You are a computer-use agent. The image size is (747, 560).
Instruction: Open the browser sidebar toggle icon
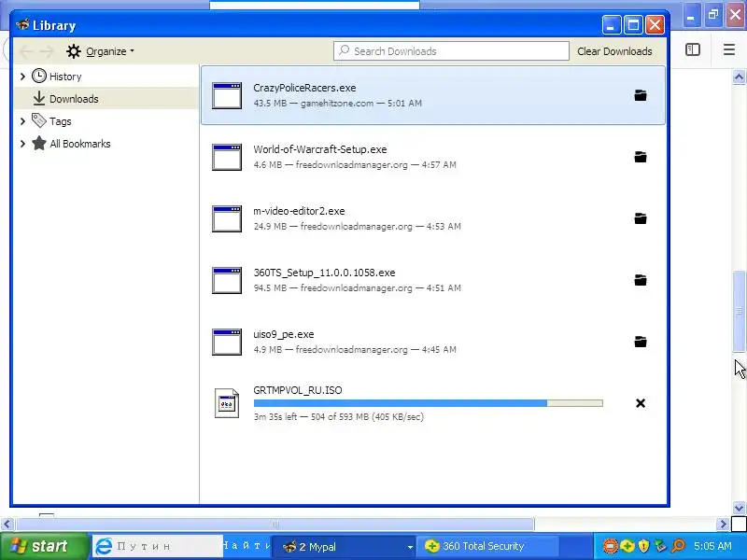click(693, 49)
